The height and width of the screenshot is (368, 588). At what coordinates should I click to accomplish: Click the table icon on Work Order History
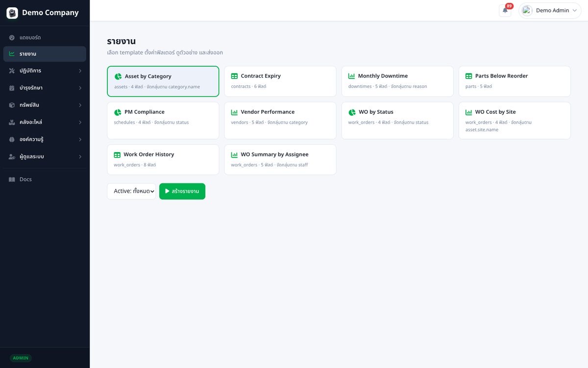pyautogui.click(x=117, y=155)
